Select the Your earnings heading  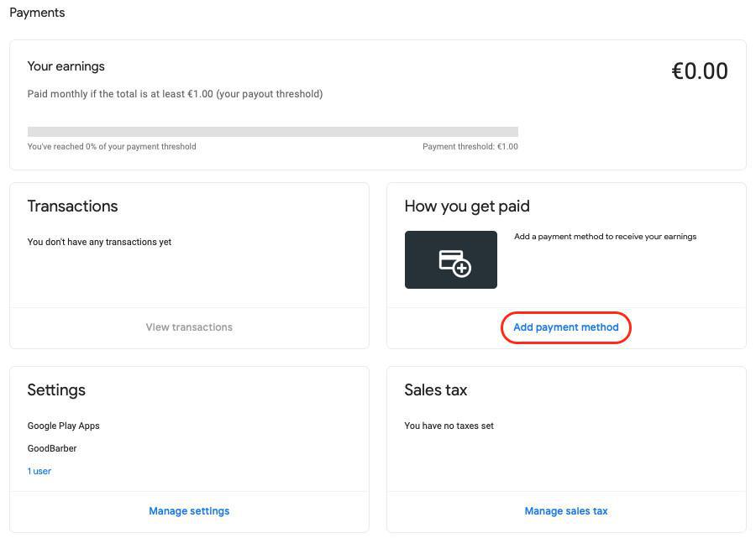(x=66, y=66)
